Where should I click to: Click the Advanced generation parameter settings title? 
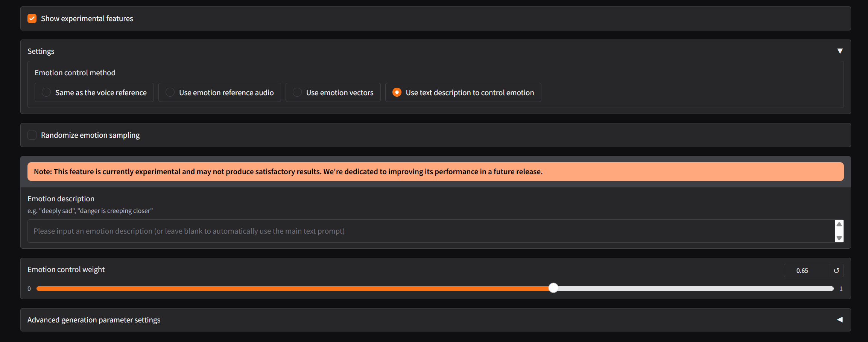(94, 320)
